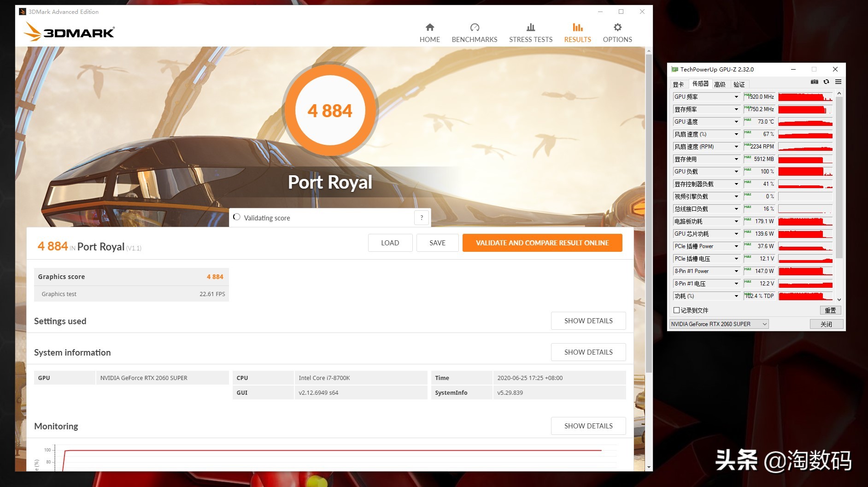
Task: Click the 3DMark logo in the header
Action: click(69, 31)
